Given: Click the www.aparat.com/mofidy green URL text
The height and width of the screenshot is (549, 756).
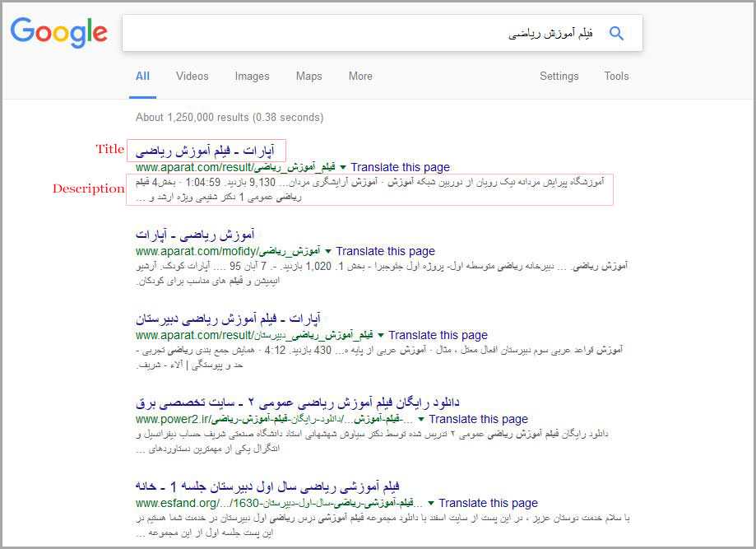Looking at the screenshot, I should pyautogui.click(x=228, y=251).
